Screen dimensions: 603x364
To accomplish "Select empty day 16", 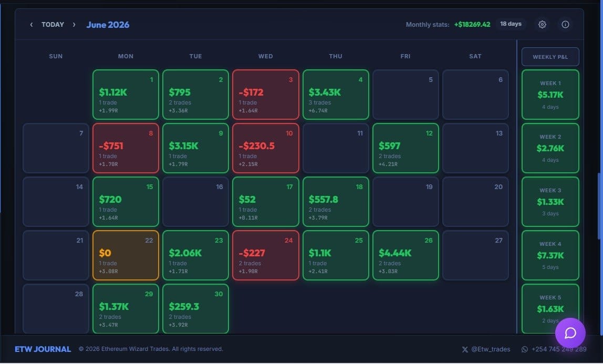I will tap(196, 202).
